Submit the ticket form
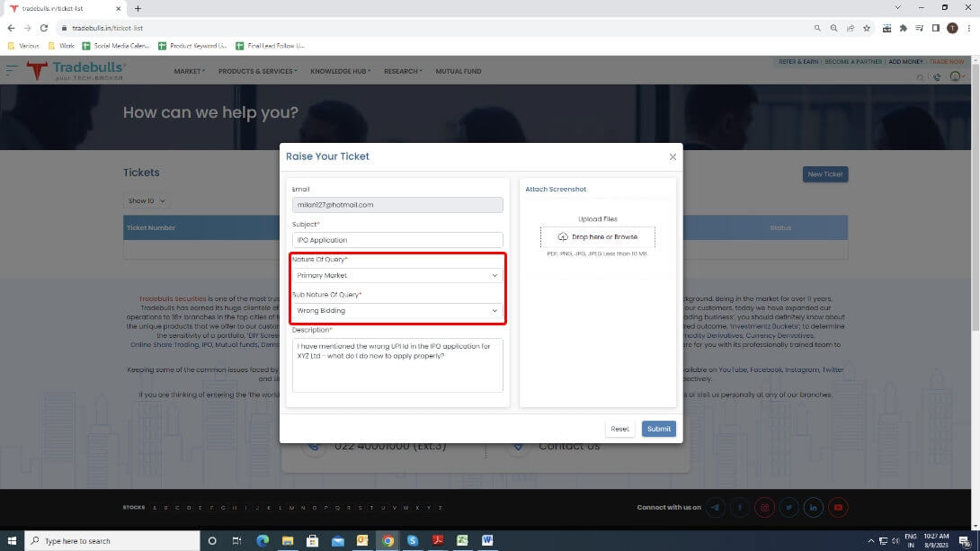980x551 pixels. click(x=658, y=429)
